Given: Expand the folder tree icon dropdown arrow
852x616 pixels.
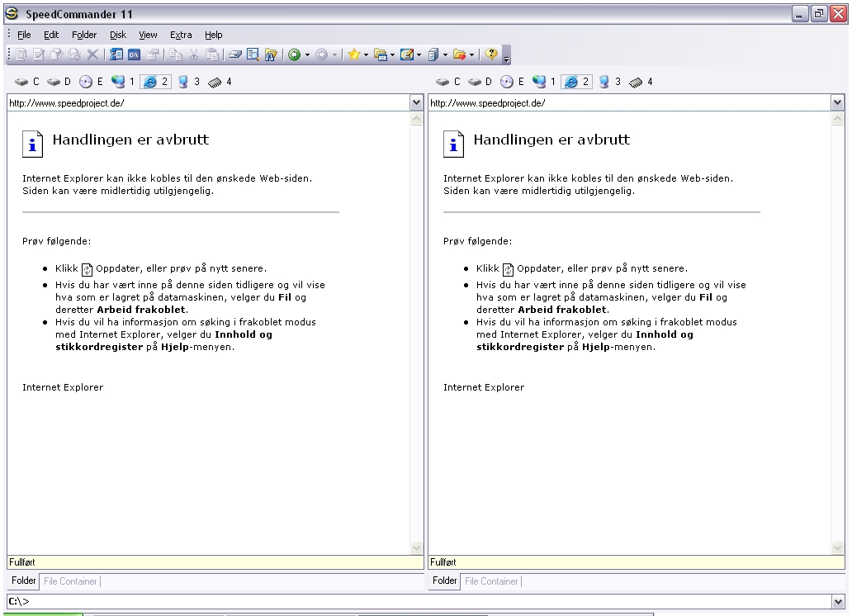Looking at the screenshot, I should 392,55.
